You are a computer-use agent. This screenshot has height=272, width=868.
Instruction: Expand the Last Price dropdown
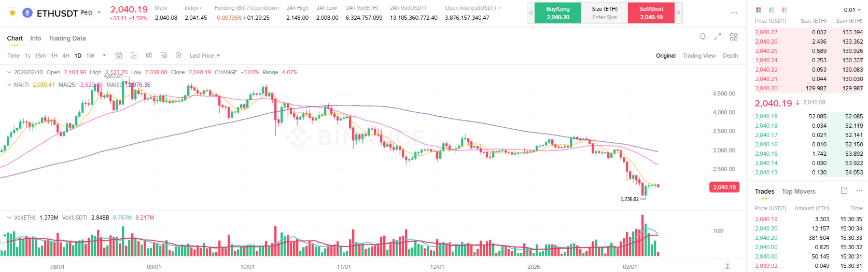click(x=205, y=56)
